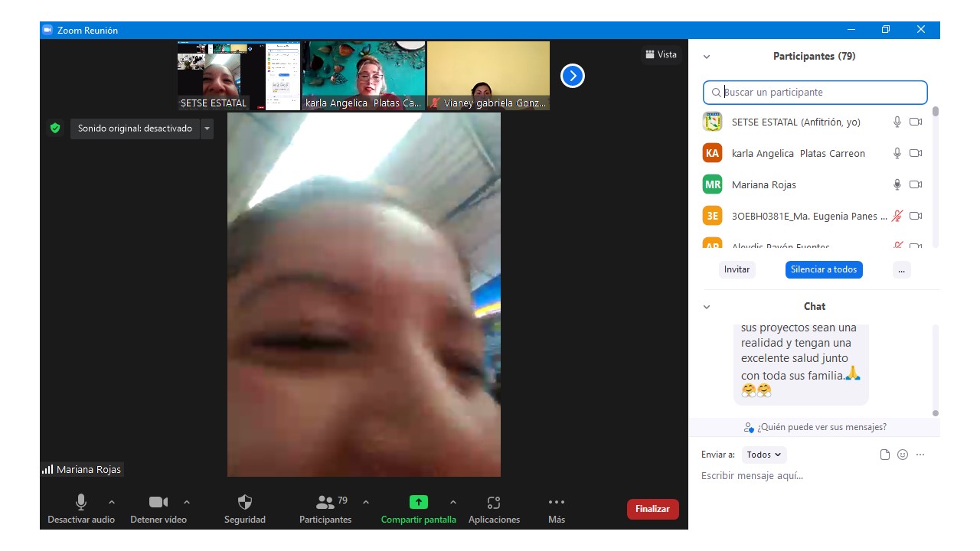Click the Zoom Reunión window logo
This screenshot has width=980, height=551.
click(x=47, y=30)
